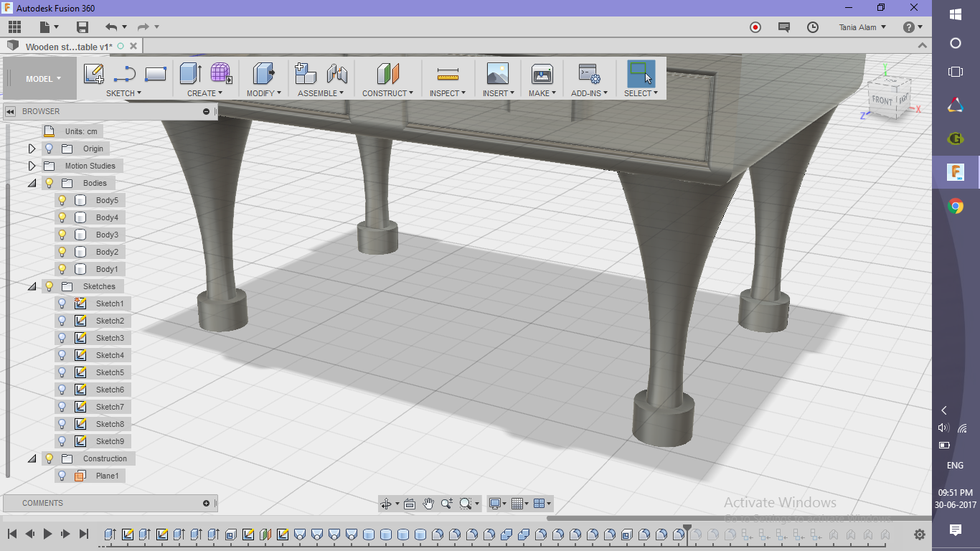Viewport: 980px width, 551px height.
Task: Collapse the BROWSER panel arrows
Action: (x=11, y=111)
